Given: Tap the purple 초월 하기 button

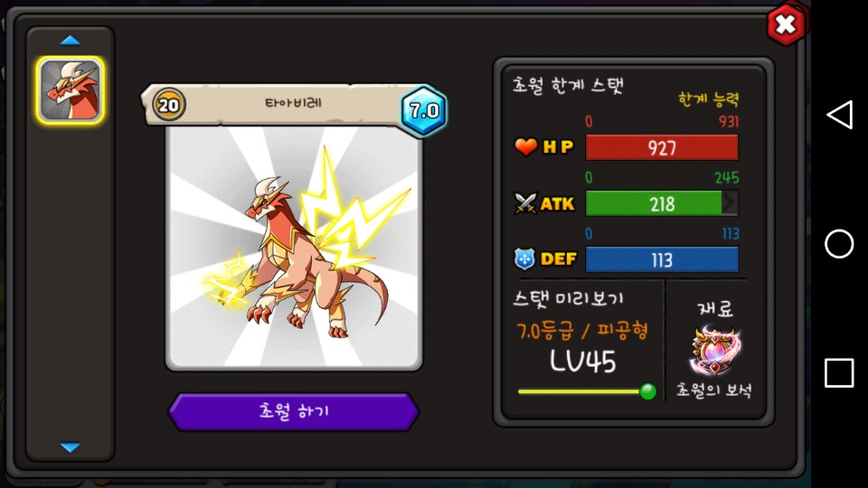Looking at the screenshot, I should [293, 412].
